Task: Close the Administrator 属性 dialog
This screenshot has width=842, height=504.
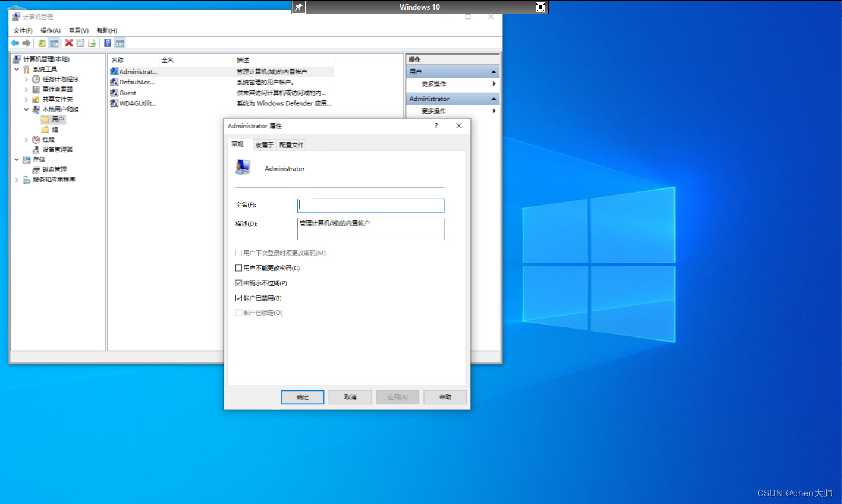Action: pos(458,125)
